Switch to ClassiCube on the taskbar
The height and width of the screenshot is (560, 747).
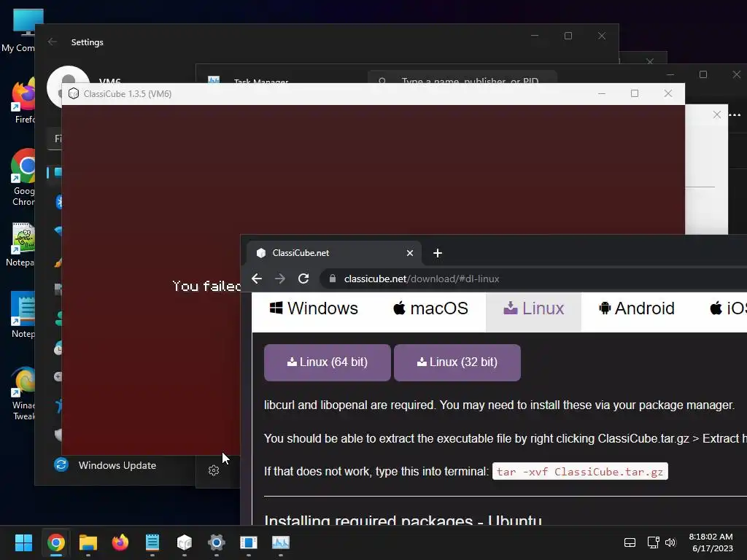click(x=185, y=542)
